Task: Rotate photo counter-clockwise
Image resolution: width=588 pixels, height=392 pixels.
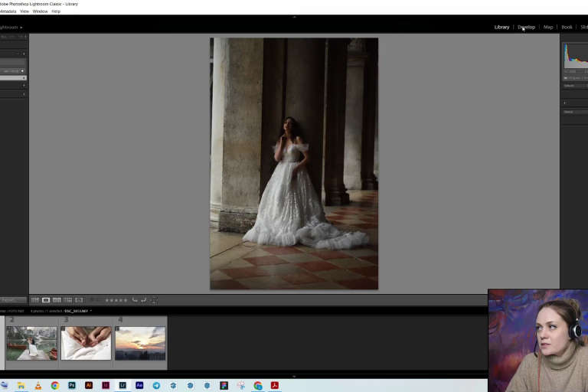Action: [x=135, y=300]
